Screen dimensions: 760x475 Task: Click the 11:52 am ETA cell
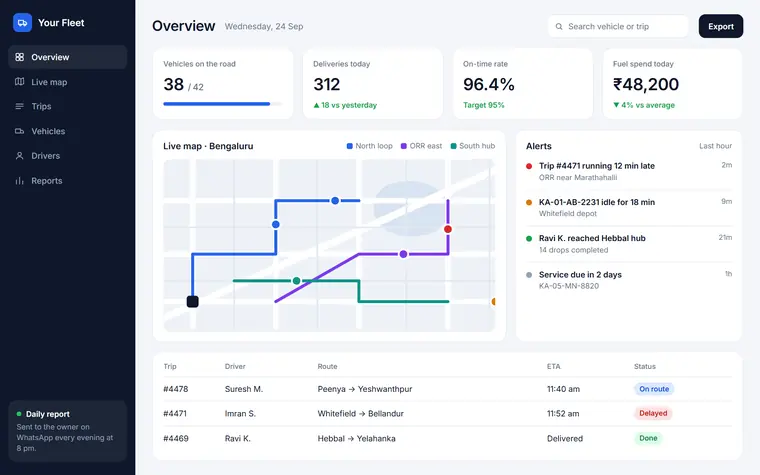click(563, 413)
